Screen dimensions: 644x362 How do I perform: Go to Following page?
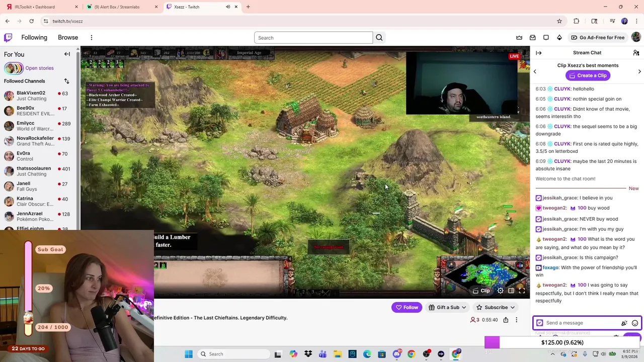click(34, 38)
